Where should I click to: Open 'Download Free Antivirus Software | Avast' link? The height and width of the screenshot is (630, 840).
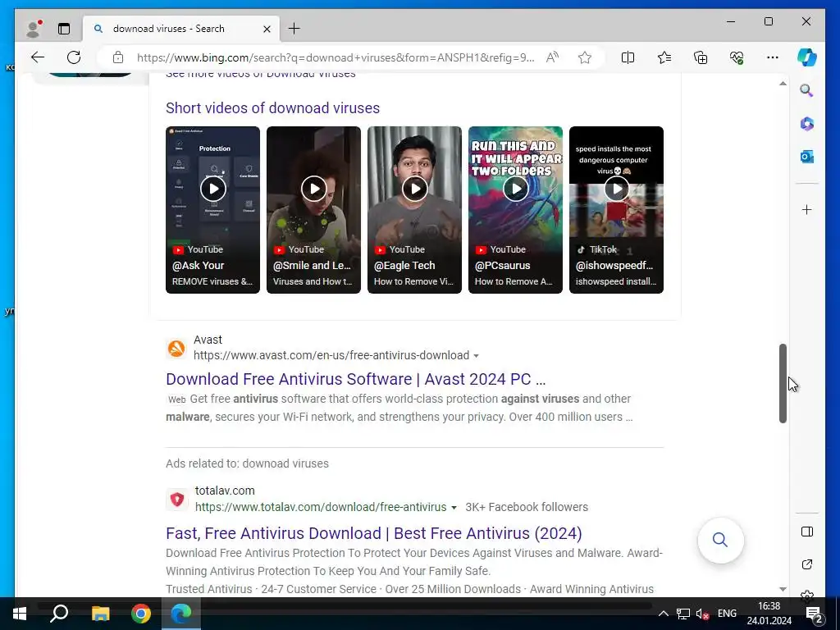pyautogui.click(x=356, y=379)
